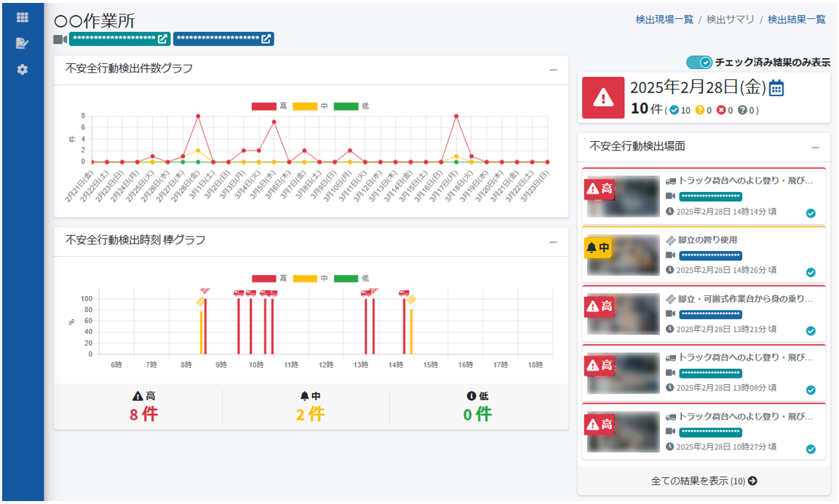
Task: Click 中 2件 summary count
Action: point(310,414)
